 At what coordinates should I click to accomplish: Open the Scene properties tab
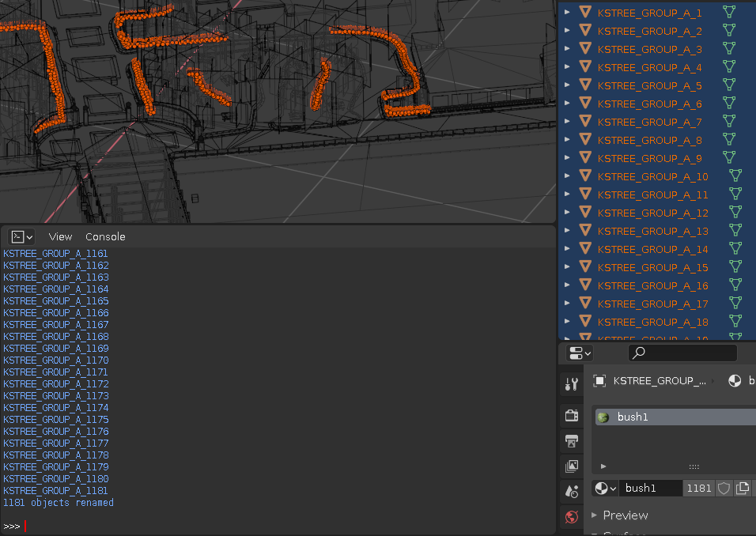[x=571, y=491]
